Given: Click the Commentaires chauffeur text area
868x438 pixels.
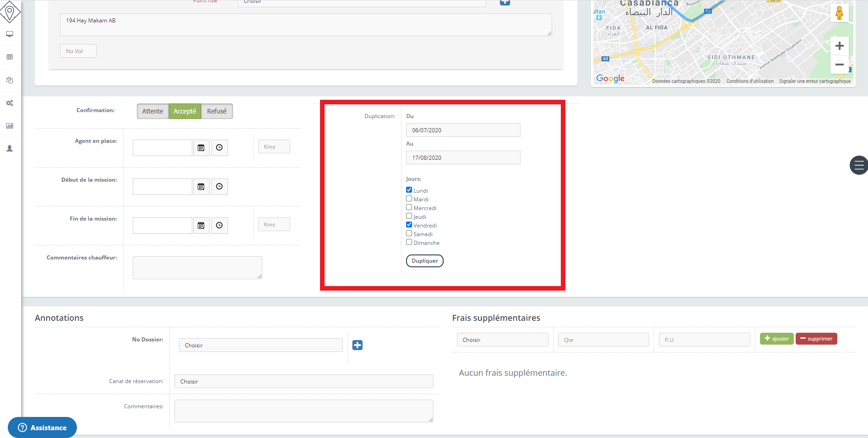Looking at the screenshot, I should pos(197,268).
